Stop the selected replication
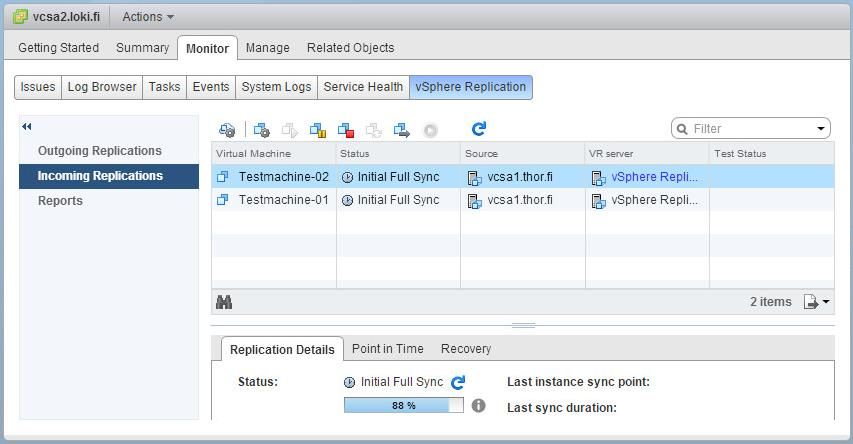This screenshot has height=444, width=853. pyautogui.click(x=346, y=130)
